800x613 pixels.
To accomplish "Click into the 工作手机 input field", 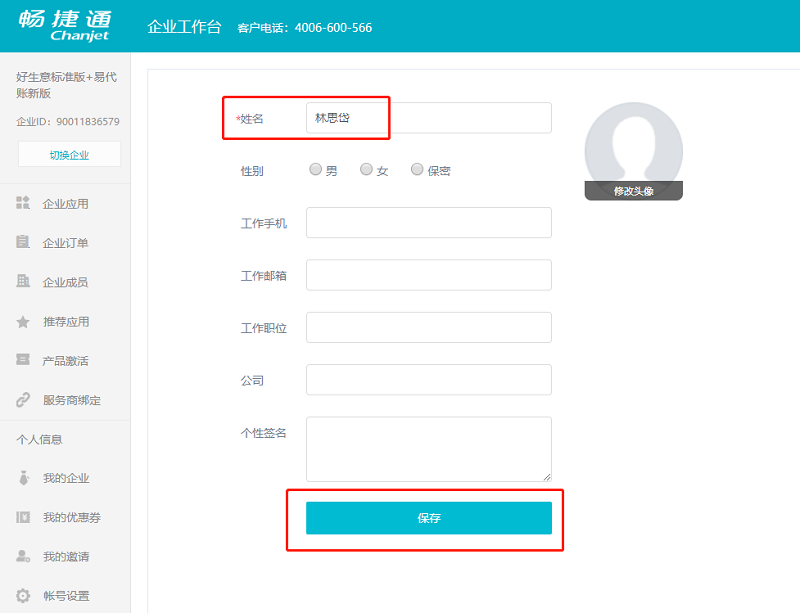I will tap(428, 222).
